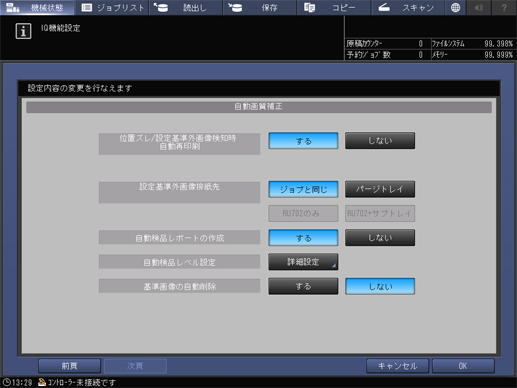Go to the 次頁 next page
Viewport: 517px width, 388px height.
tap(135, 366)
